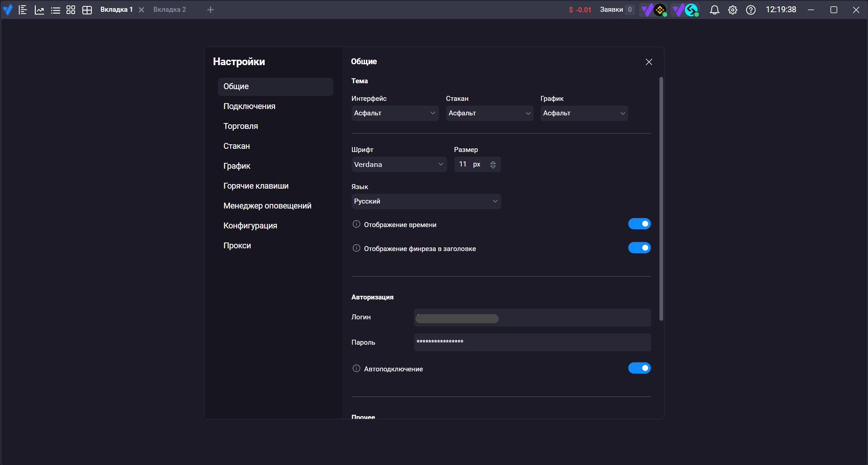The width and height of the screenshot is (868, 465).
Task: Open the График theme dropdown
Action: (584, 113)
